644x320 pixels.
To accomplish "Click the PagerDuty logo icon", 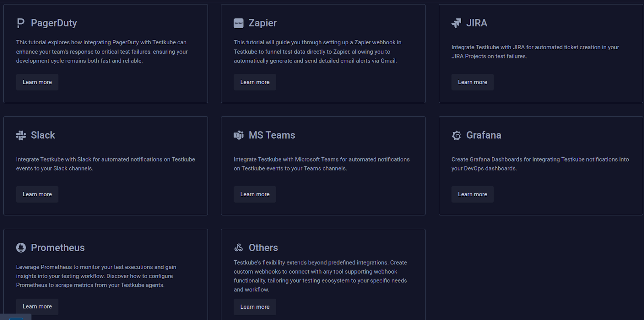I will click(x=21, y=23).
